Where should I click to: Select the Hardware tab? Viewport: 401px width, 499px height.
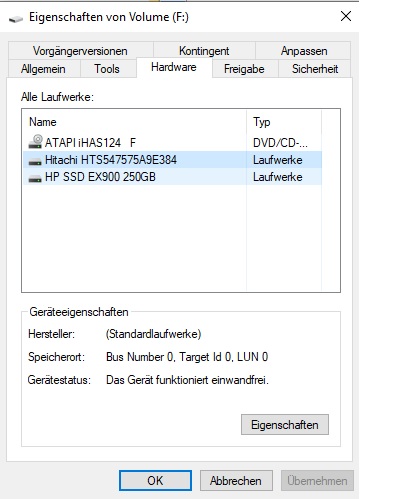pyautogui.click(x=174, y=67)
